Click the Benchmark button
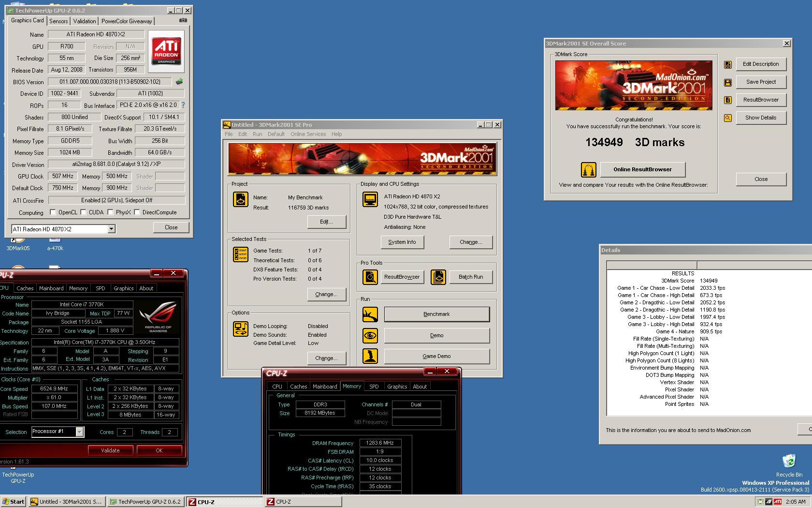 pyautogui.click(x=436, y=314)
